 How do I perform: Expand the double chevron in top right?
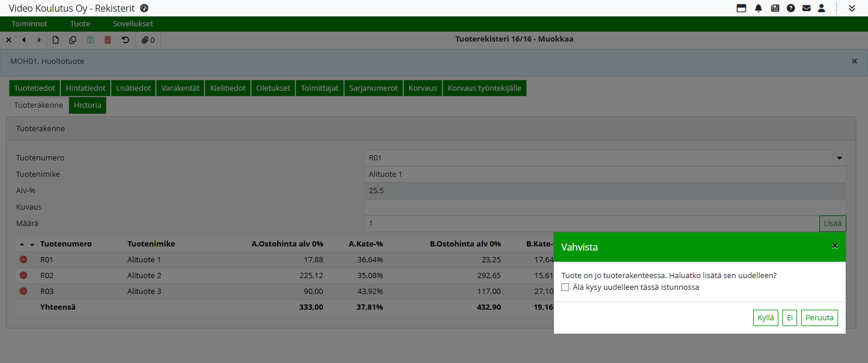852,8
